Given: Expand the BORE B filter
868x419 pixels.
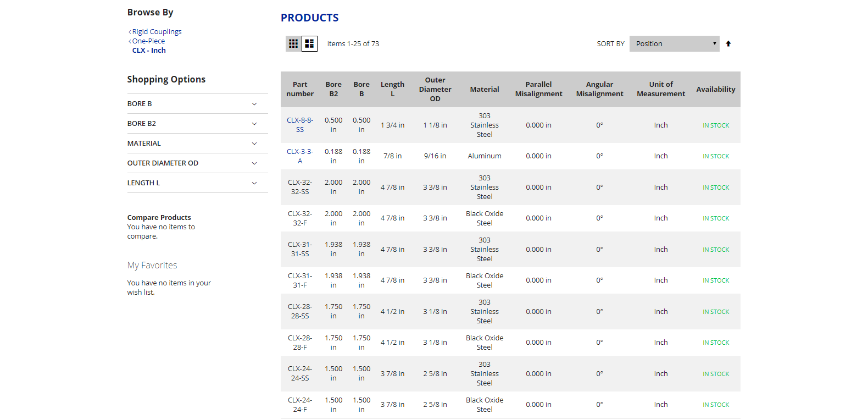Looking at the screenshot, I should pyautogui.click(x=198, y=104).
